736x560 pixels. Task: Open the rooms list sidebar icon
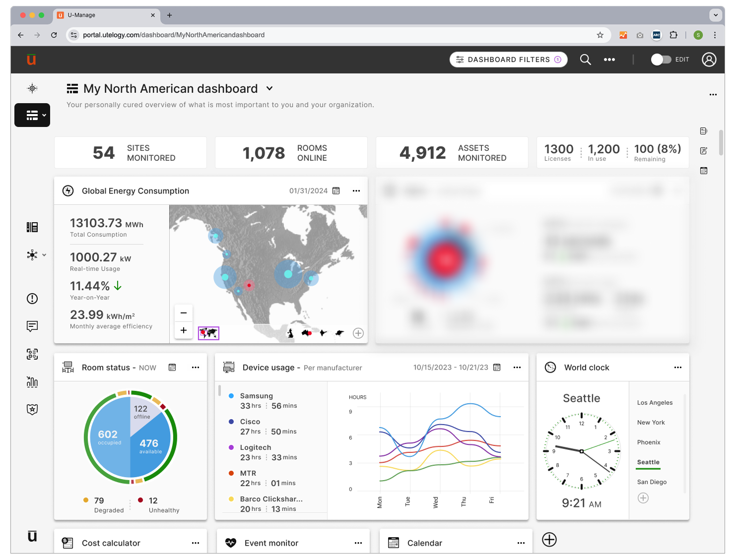click(x=32, y=227)
